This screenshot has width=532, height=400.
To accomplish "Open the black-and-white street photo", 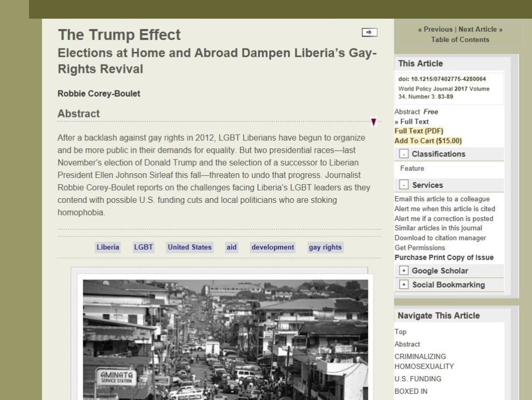I will click(225, 340).
